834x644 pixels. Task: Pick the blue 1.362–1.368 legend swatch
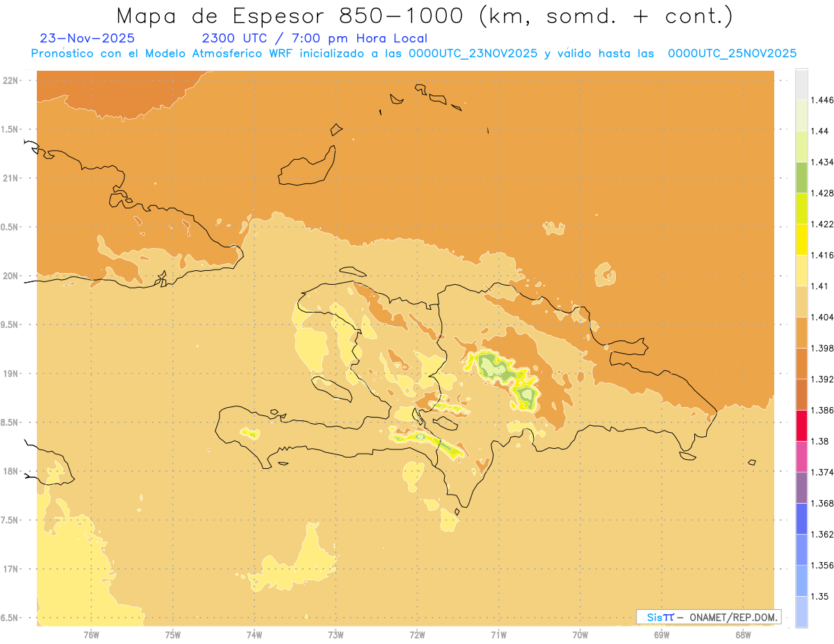(801, 518)
